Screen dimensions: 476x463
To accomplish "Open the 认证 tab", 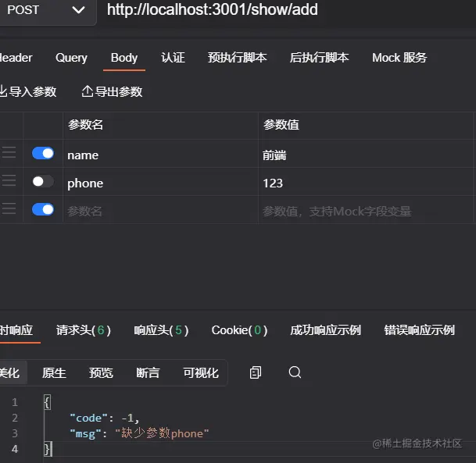I will (173, 58).
